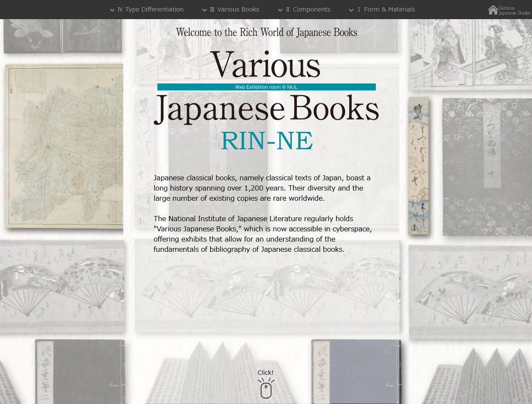Click the arrow beside Form & Materials
This screenshot has height=404, width=532.
(x=351, y=10)
